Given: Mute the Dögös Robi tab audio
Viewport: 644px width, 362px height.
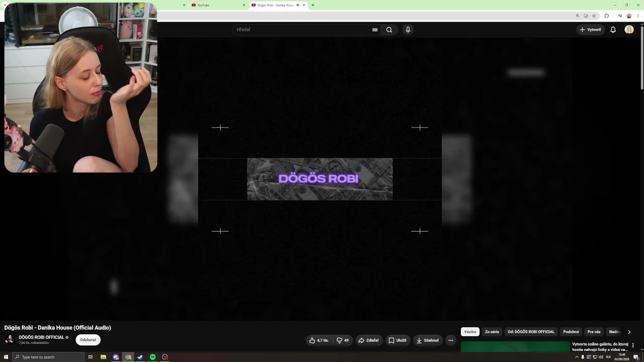Looking at the screenshot, I should [x=298, y=5].
